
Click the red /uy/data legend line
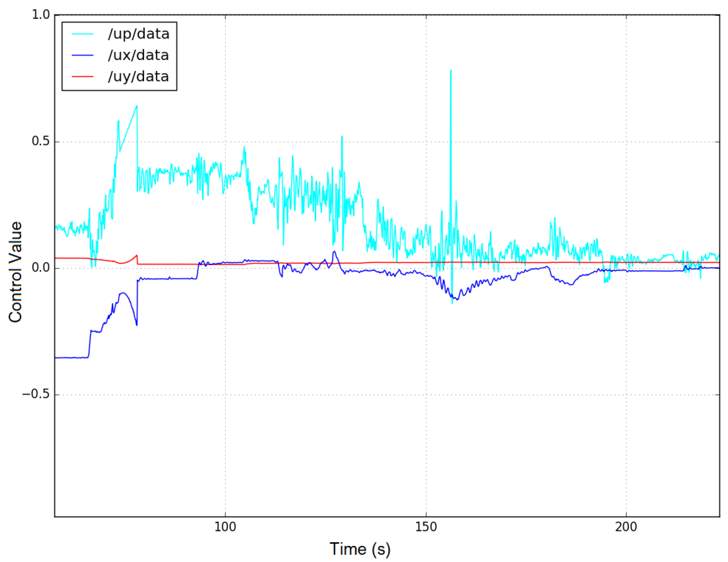(83, 77)
